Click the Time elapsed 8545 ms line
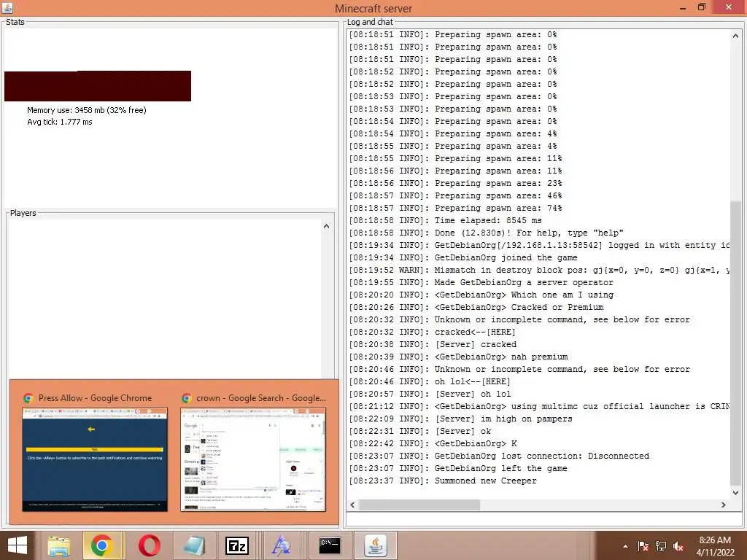Image resolution: width=747 pixels, height=560 pixels. pos(445,220)
